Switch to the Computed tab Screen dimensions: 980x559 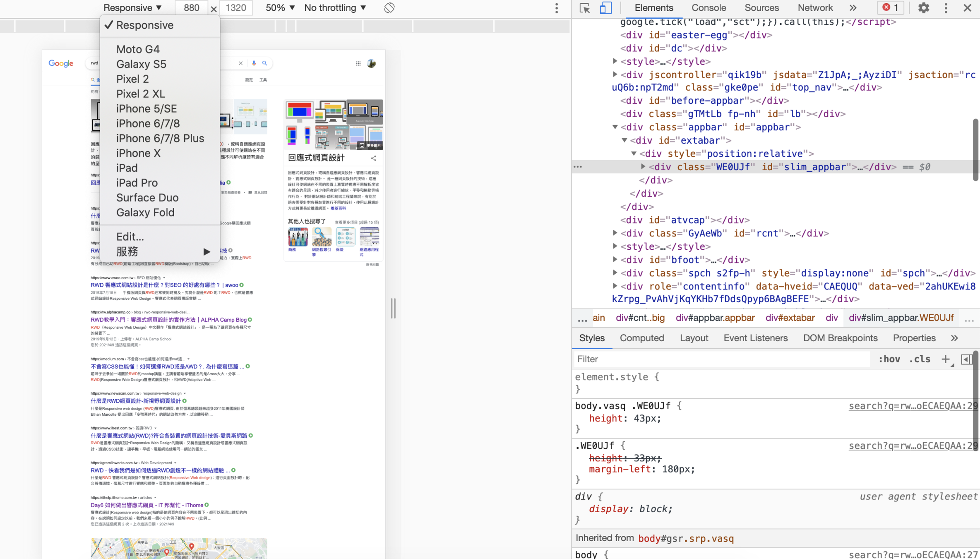[x=641, y=338]
